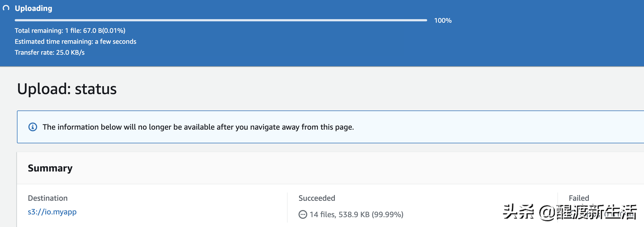Screen dimensions: 644x227
Task: Click the watermark text at the bottom right
Action: click(x=569, y=212)
